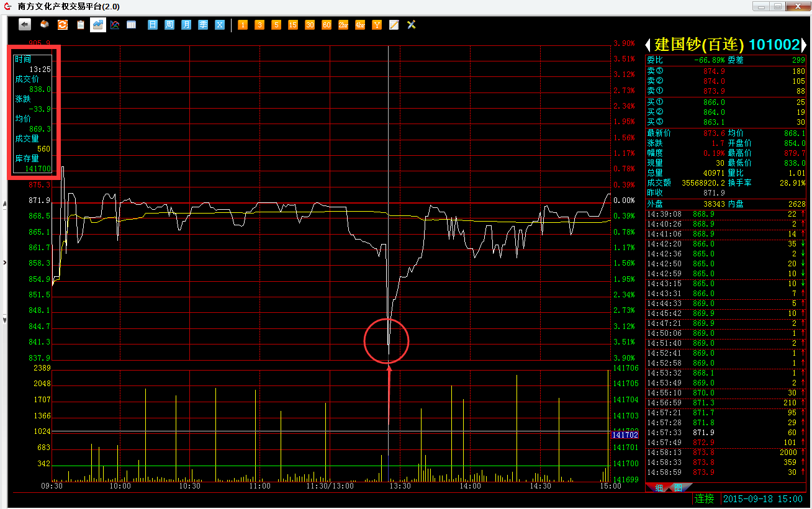Open the K-line chart icon
Screen dimensions: 812x509
(115, 25)
